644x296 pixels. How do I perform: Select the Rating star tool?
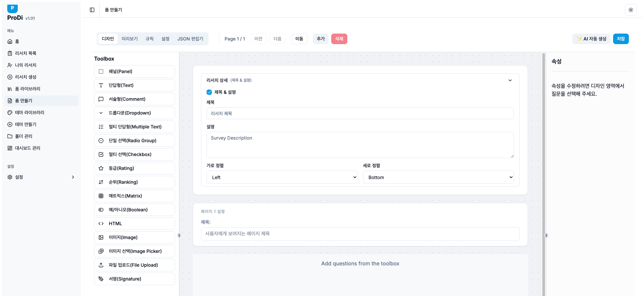(134, 168)
